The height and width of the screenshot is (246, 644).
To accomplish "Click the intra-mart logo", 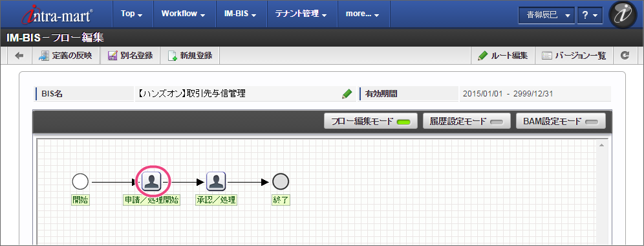I will point(57,14).
